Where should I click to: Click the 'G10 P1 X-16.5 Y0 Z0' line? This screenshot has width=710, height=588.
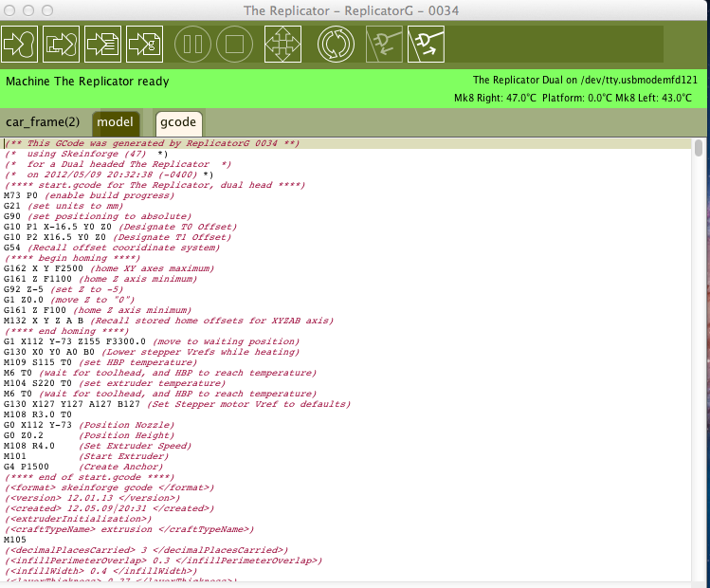[120, 227]
